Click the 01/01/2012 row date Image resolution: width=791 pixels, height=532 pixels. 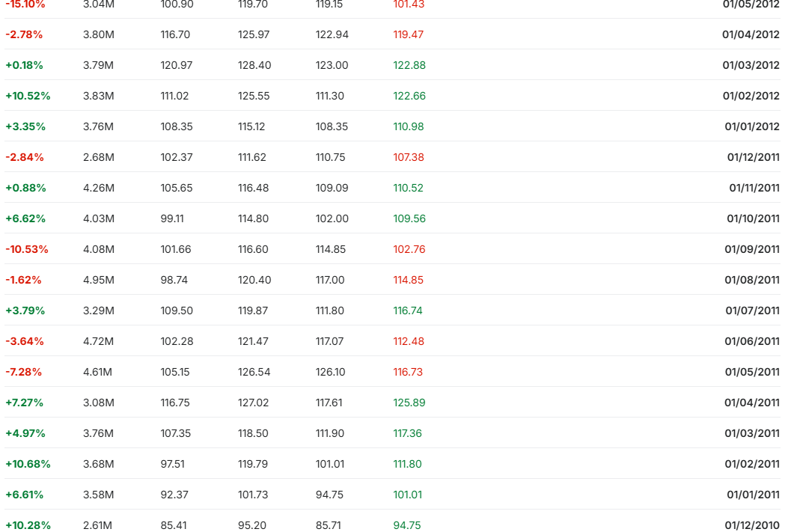751,126
